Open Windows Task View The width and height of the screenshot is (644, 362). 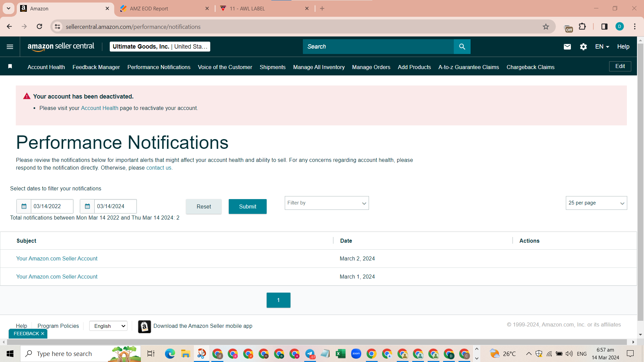click(151, 354)
